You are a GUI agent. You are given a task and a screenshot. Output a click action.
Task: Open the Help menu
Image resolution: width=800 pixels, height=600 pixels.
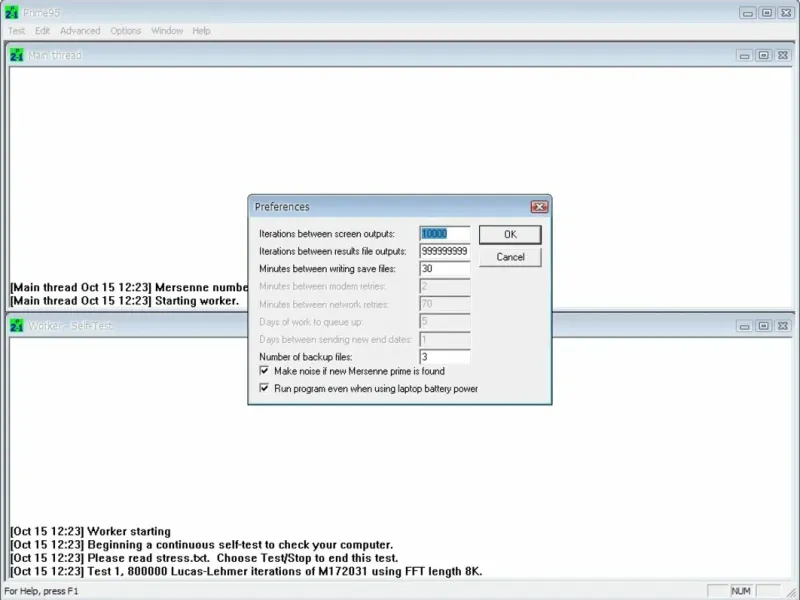[x=201, y=31]
